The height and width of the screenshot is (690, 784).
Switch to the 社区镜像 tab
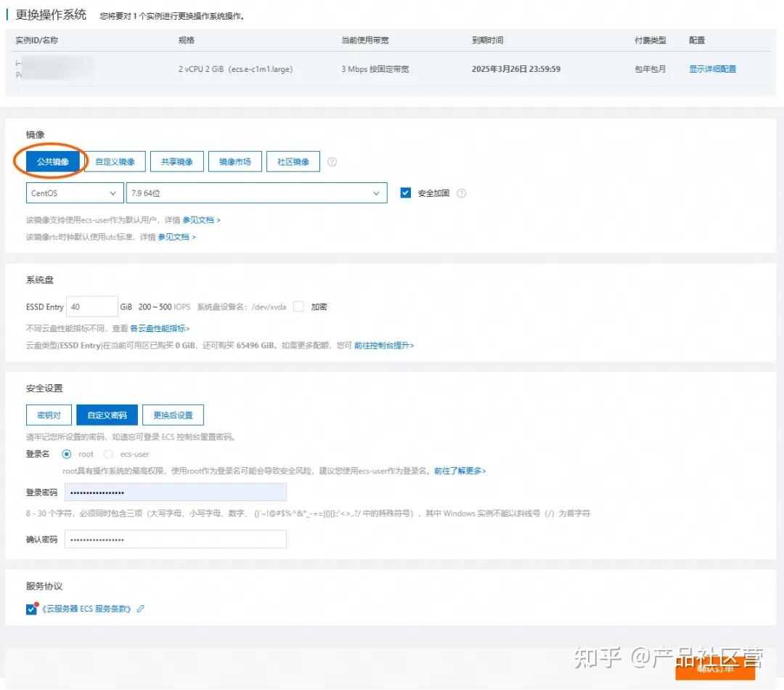point(293,161)
